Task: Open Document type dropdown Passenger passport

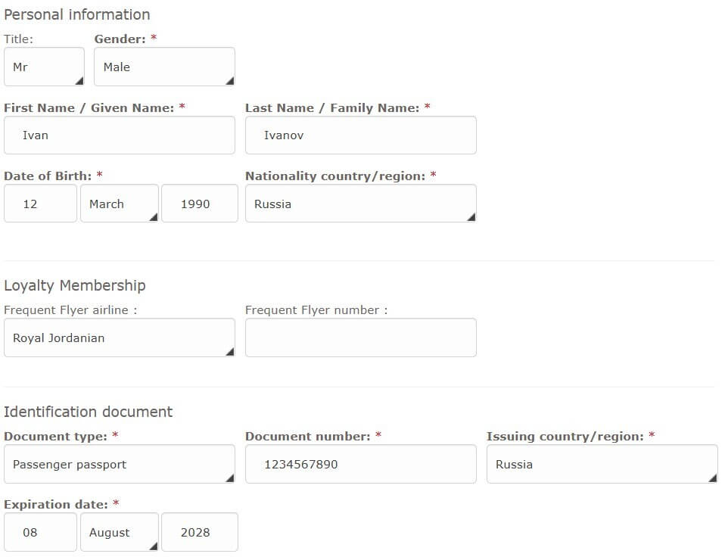Action: tap(120, 464)
